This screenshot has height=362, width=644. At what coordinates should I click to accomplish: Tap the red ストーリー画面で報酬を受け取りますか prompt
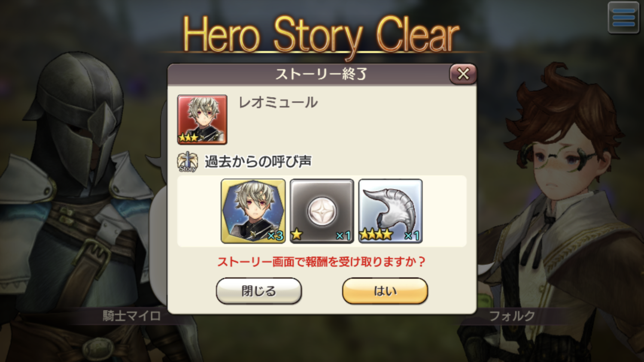(321, 262)
